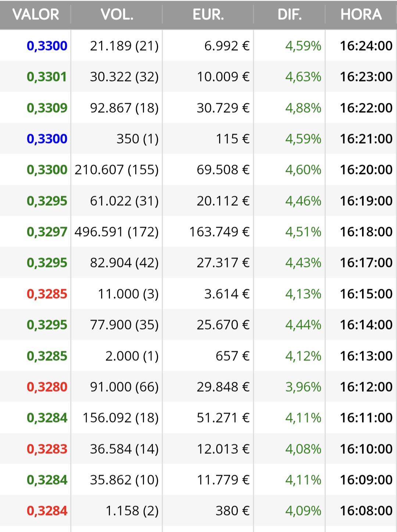This screenshot has width=397, height=532.
Task: Click time 16:15:00
Action: coord(366,294)
